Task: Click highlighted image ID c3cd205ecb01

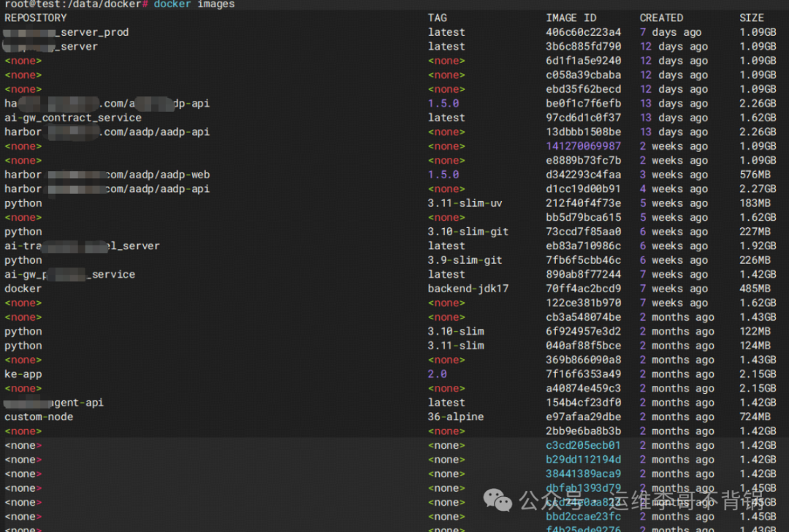Action: (583, 445)
